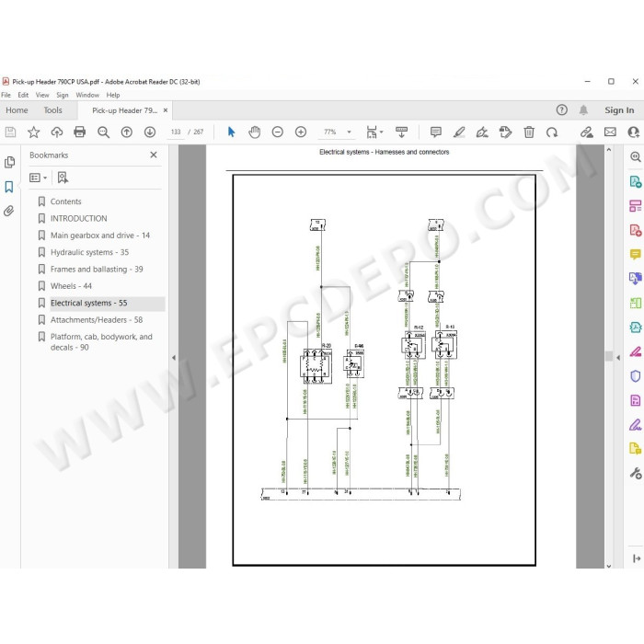The height and width of the screenshot is (644, 644).
Task: Jump to the Contents bookmark
Action: click(x=65, y=201)
